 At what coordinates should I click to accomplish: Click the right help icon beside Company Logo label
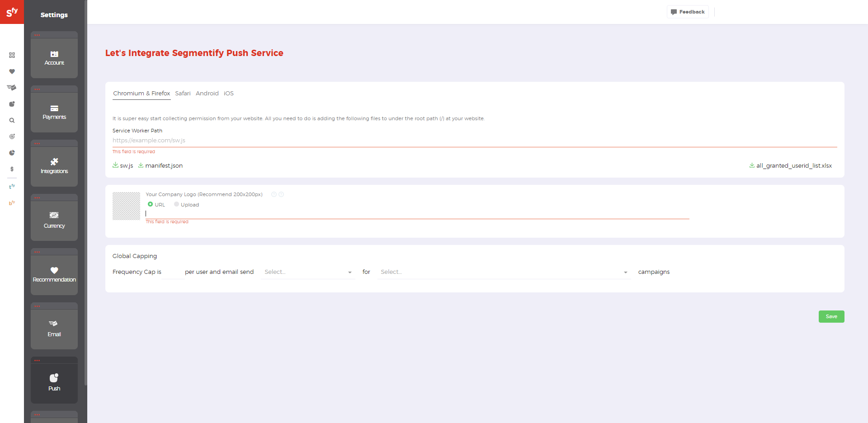pyautogui.click(x=281, y=194)
